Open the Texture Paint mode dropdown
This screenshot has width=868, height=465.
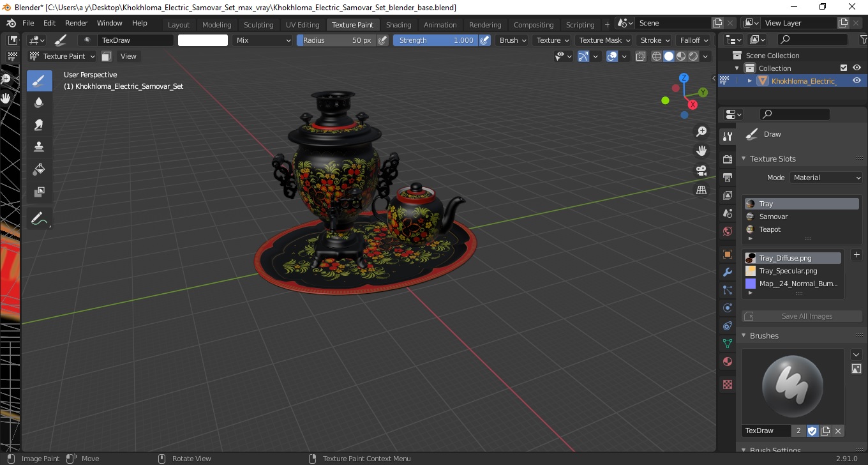pyautogui.click(x=63, y=56)
